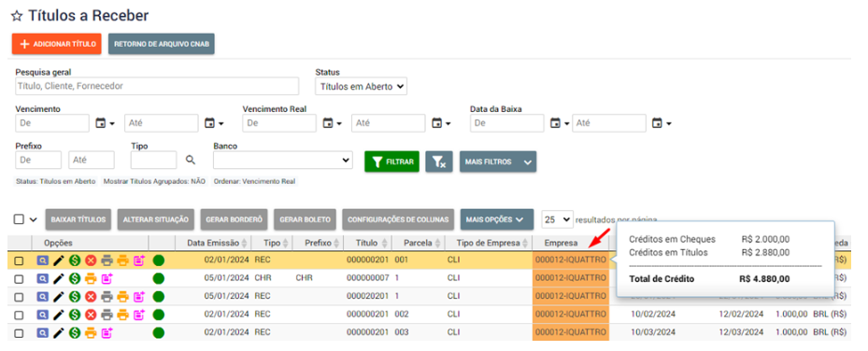This screenshot has width=868, height=351.
Task: Mark Títulos a Receber page as favorite star
Action: click(17, 16)
